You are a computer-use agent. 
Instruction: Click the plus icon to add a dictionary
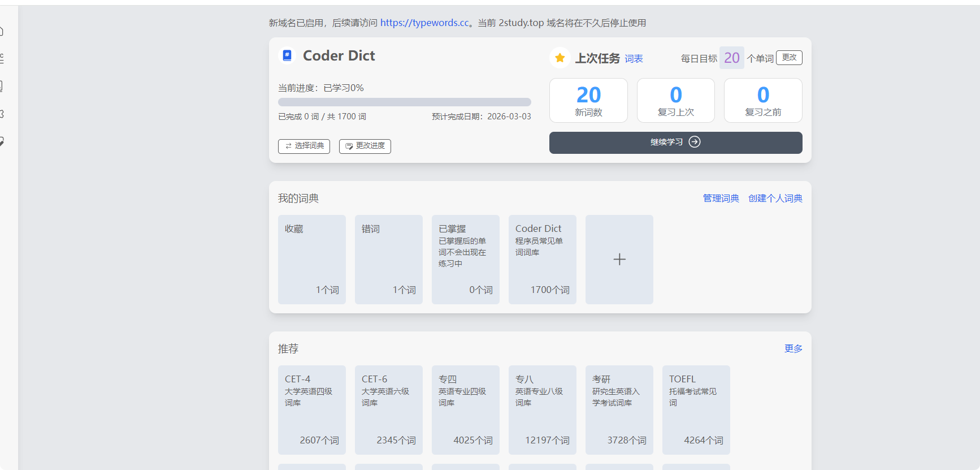[x=619, y=260]
